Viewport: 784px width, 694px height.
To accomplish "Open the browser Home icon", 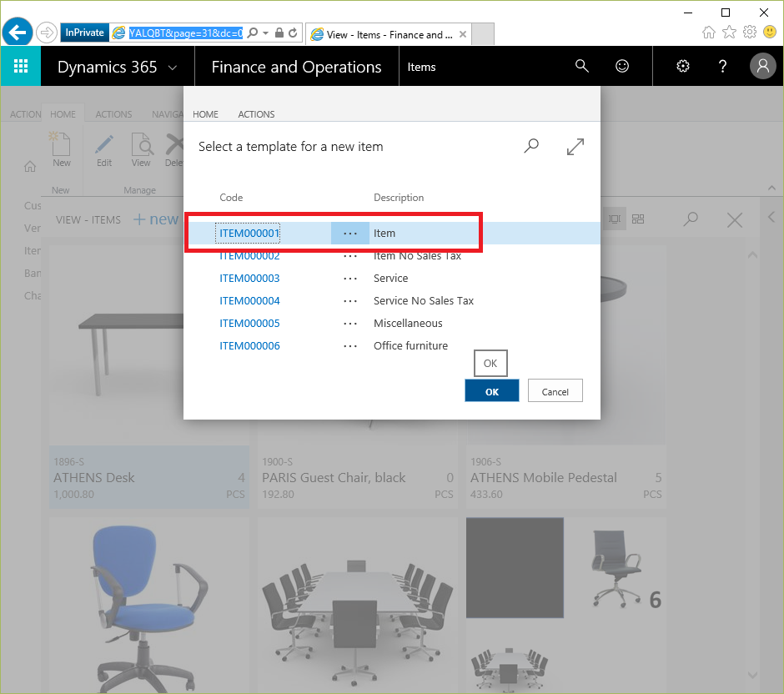I will pos(708,33).
